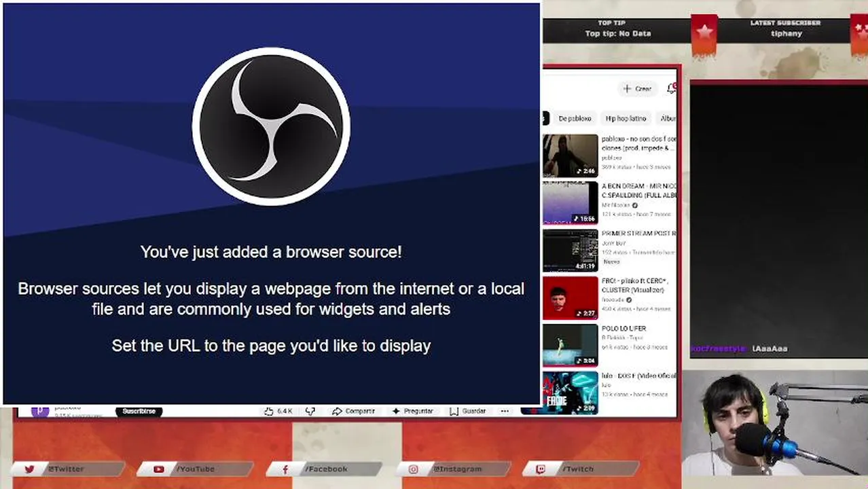
Task: Click the Guardar save button
Action: [468, 411]
